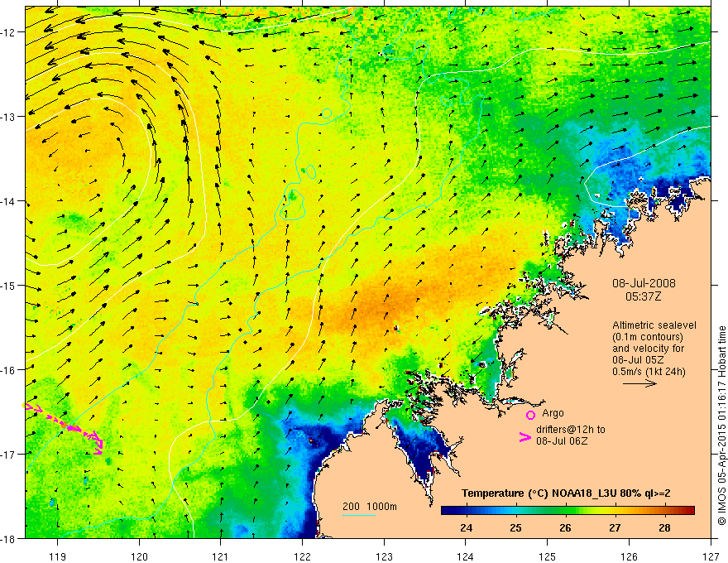Viewport: 728px width, 563px height.
Task: Click the red end of temperature bar
Action: point(689,510)
